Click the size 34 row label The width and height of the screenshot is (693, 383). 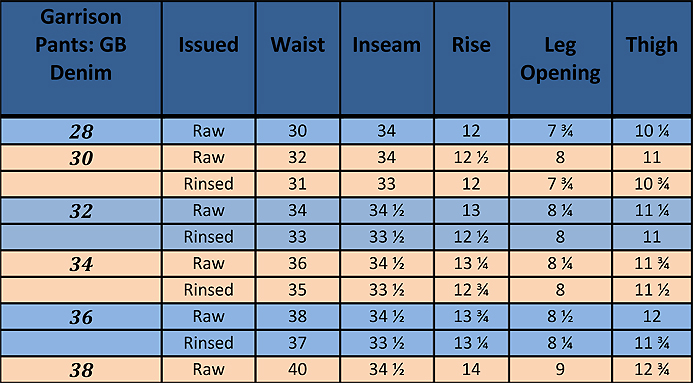(x=81, y=264)
